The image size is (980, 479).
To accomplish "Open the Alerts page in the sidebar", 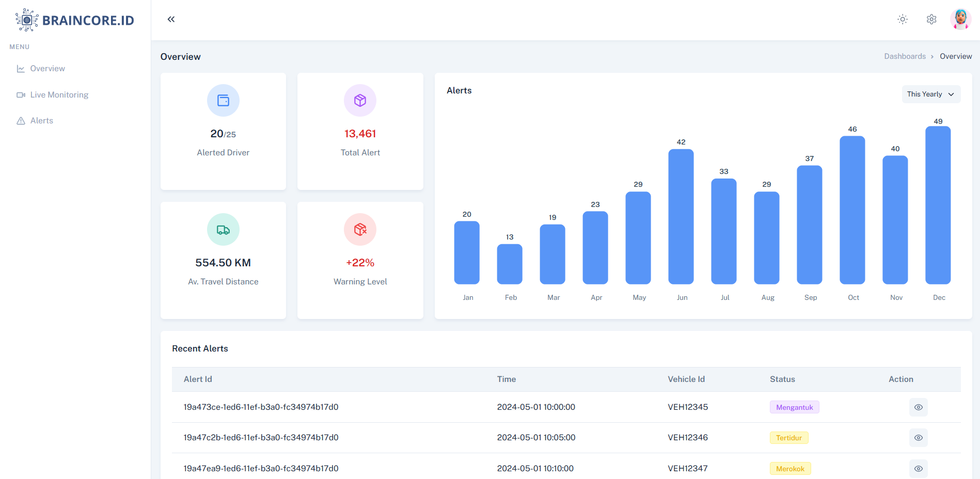I will [42, 120].
